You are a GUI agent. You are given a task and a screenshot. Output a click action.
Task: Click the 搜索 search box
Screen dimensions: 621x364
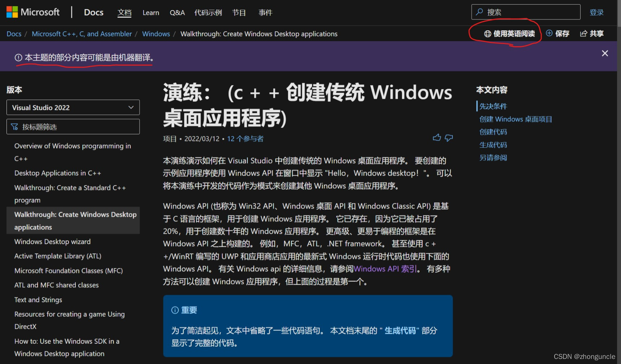pyautogui.click(x=526, y=12)
